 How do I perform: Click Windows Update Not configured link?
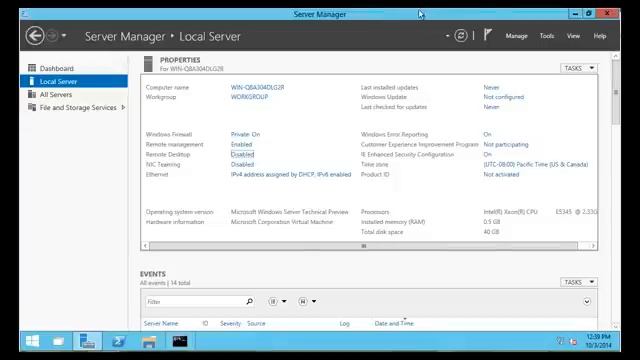[503, 97]
